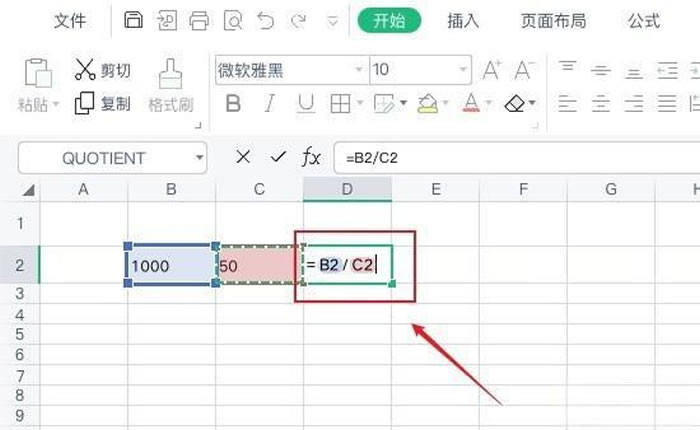Switch to the 公式 tab
Viewport: 700px width, 430px height.
pyautogui.click(x=644, y=21)
